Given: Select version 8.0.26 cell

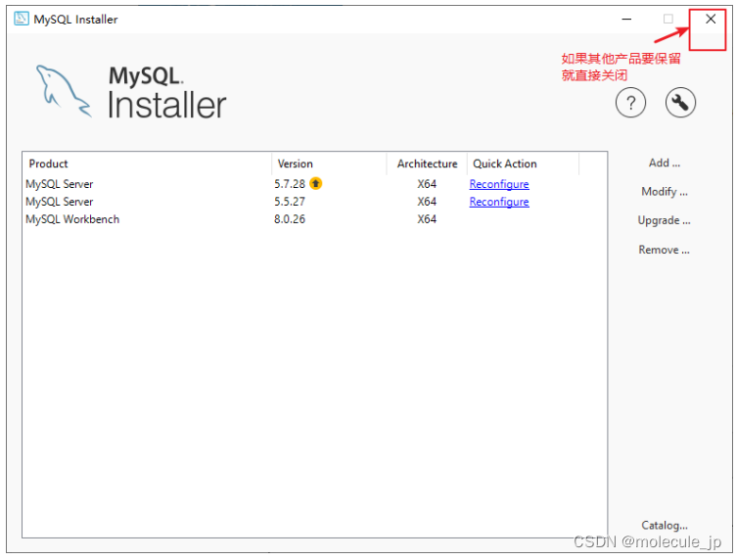Looking at the screenshot, I should [x=290, y=219].
